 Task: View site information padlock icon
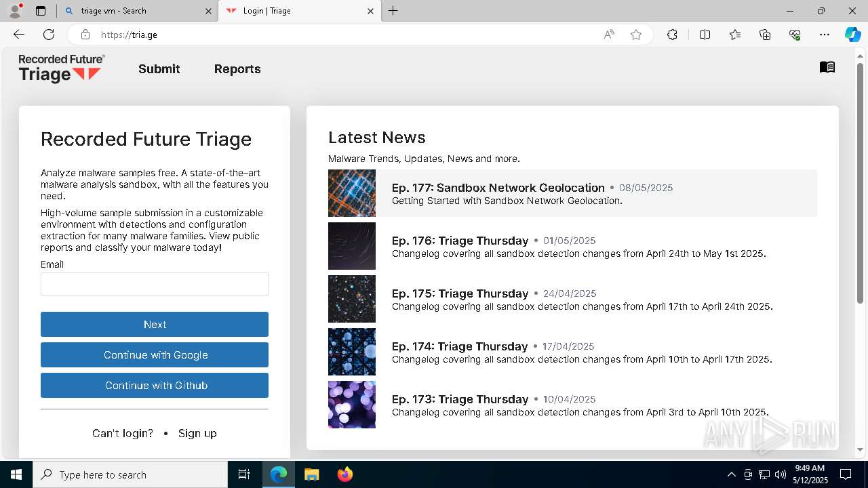point(85,35)
